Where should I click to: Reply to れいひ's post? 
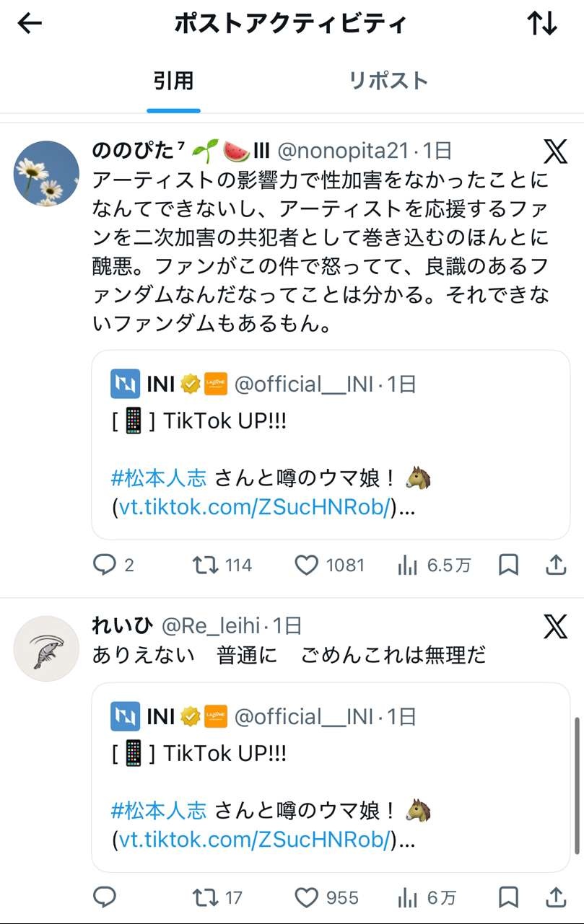105,897
